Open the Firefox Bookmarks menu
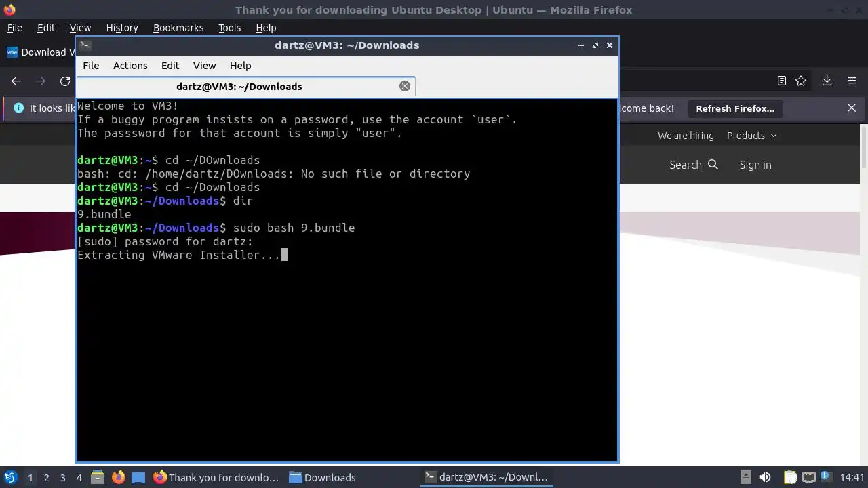 point(178,28)
